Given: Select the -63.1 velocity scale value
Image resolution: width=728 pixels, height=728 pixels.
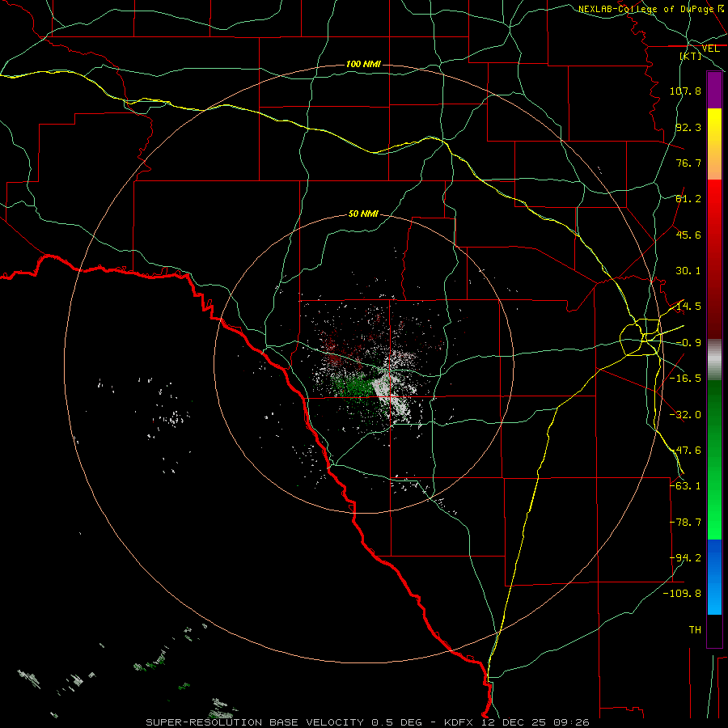Looking at the screenshot, I should pos(685,486).
